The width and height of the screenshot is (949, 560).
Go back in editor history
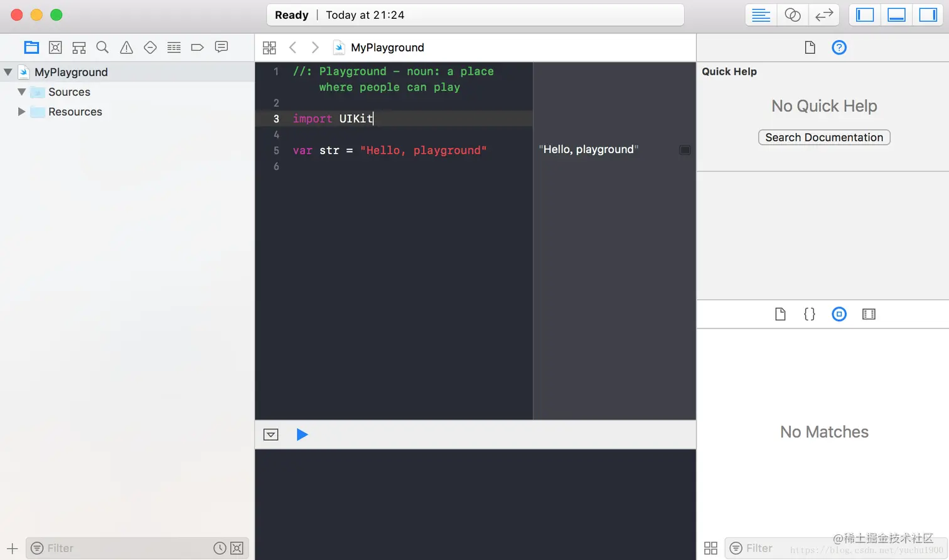(292, 48)
